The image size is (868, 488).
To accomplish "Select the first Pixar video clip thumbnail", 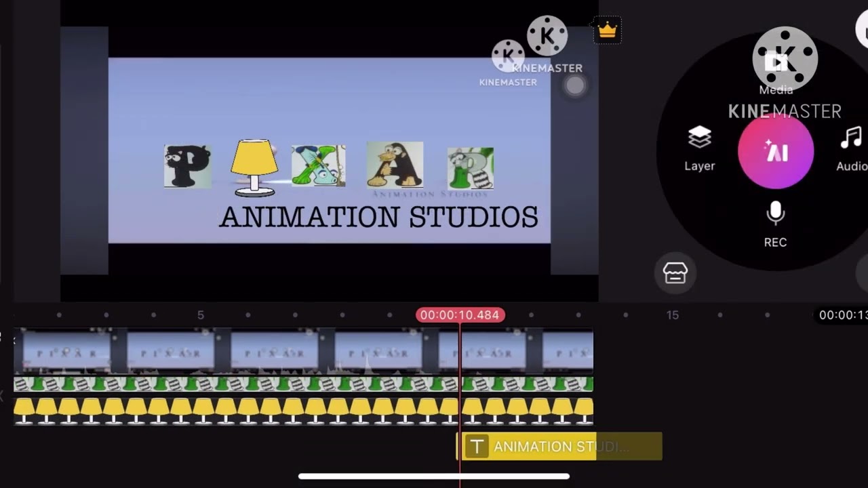I will (x=66, y=351).
